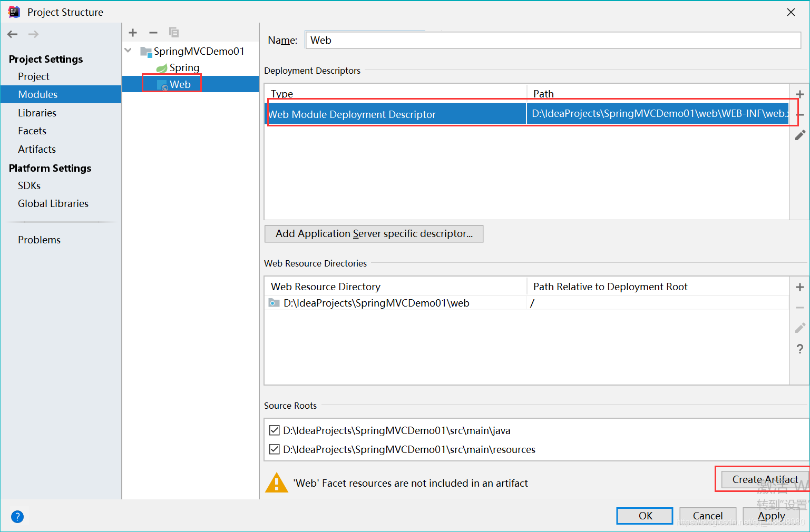
Task: Open the Libraries section
Action: (37, 113)
